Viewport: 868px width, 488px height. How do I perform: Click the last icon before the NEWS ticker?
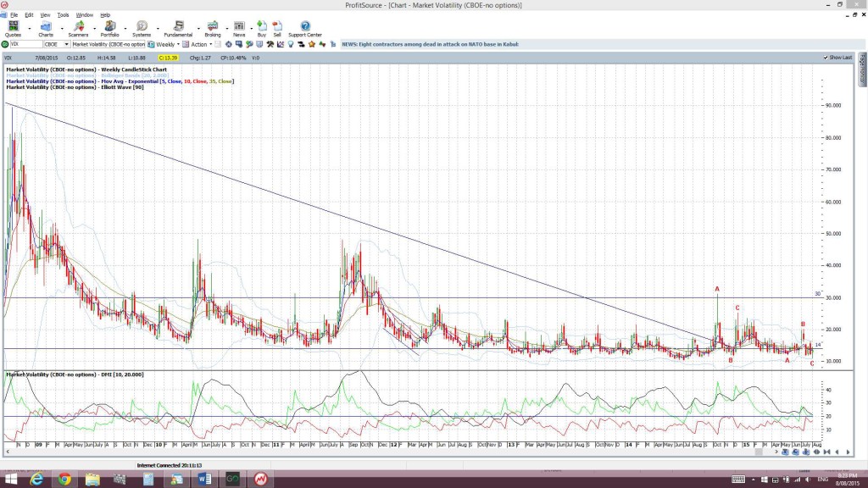pyautogui.click(x=332, y=44)
